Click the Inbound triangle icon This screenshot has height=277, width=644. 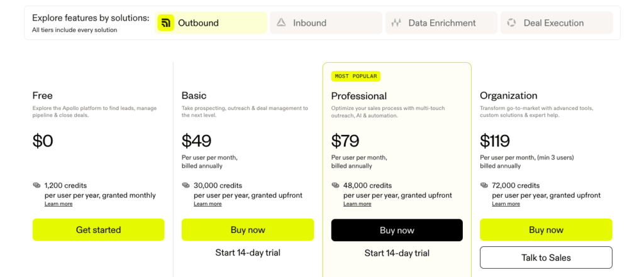[281, 23]
